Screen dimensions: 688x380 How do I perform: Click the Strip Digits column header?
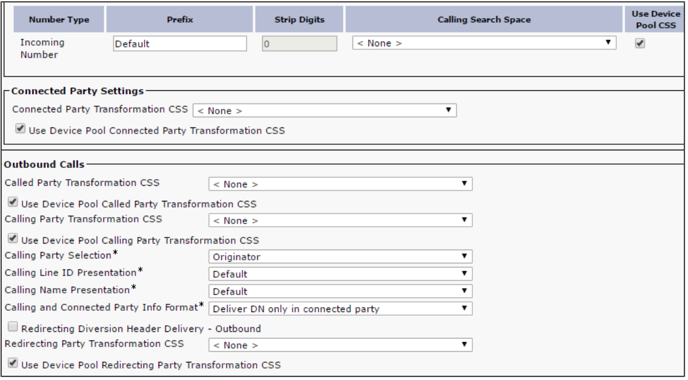coord(300,19)
